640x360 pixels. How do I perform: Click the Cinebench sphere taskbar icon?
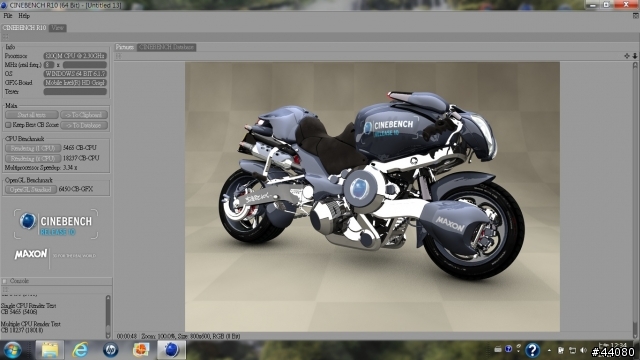(x=171, y=350)
